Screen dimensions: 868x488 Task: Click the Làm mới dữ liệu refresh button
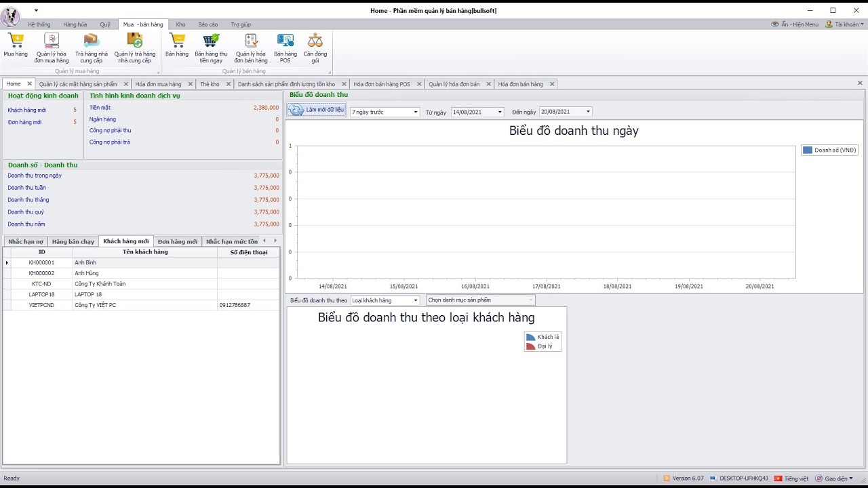coord(317,110)
